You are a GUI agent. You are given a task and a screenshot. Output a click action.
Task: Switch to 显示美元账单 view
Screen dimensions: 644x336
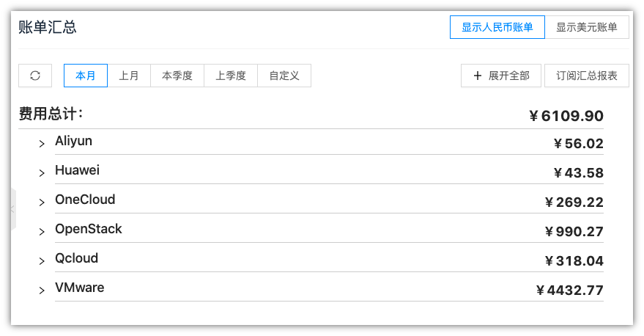pyautogui.click(x=587, y=27)
